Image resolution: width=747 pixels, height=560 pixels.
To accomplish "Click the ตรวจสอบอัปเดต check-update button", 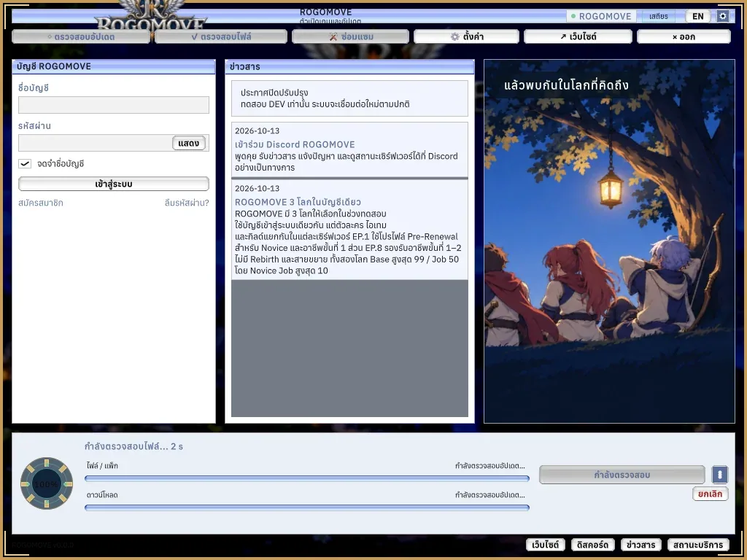I will pos(81,36).
